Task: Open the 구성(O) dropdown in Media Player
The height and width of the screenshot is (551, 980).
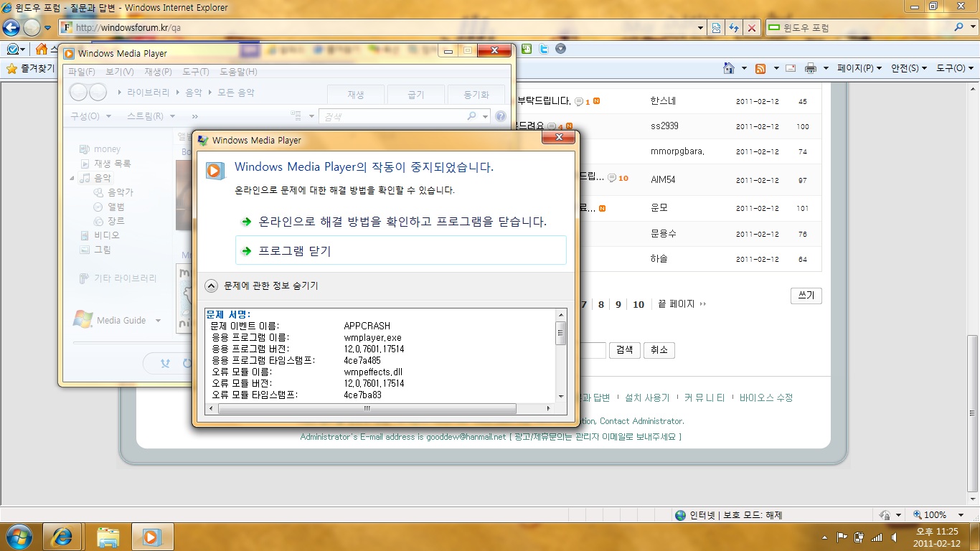Action: [x=90, y=116]
